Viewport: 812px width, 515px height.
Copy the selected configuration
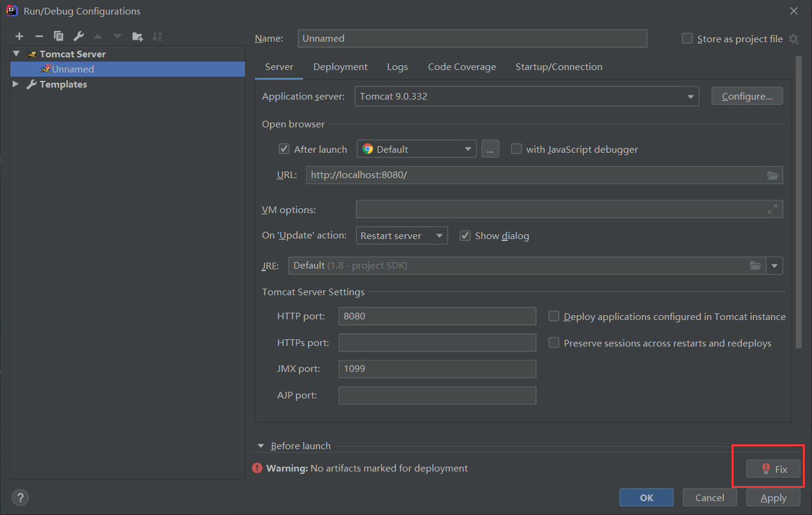pyautogui.click(x=59, y=37)
